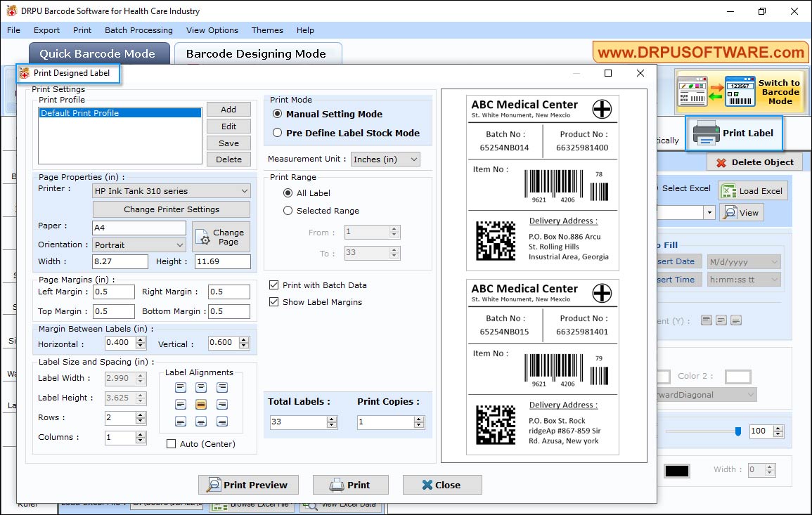Switch to Barcode Designing Mode tab
This screenshot has width=812, height=515.
coord(257,53)
